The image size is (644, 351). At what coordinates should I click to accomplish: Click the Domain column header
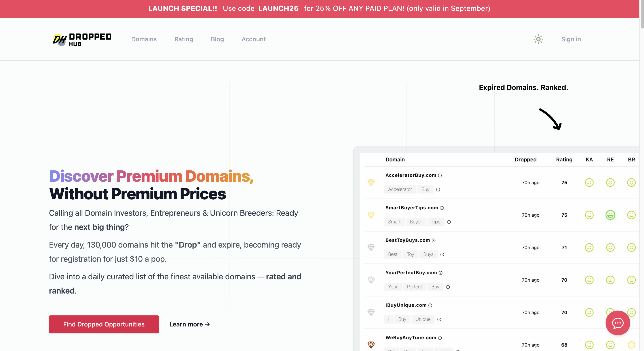click(x=395, y=160)
